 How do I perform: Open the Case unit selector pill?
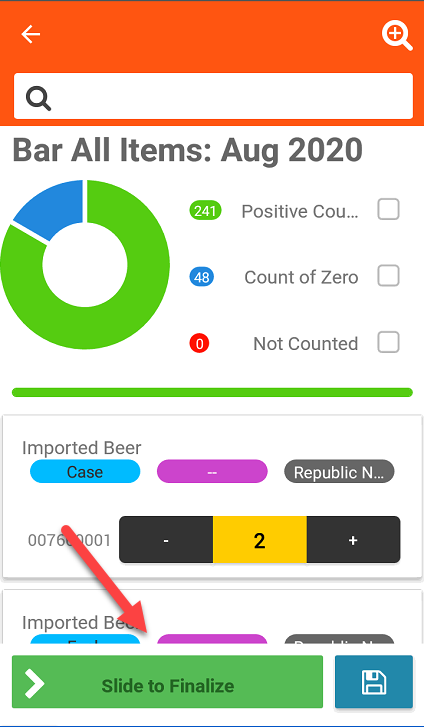(x=85, y=472)
